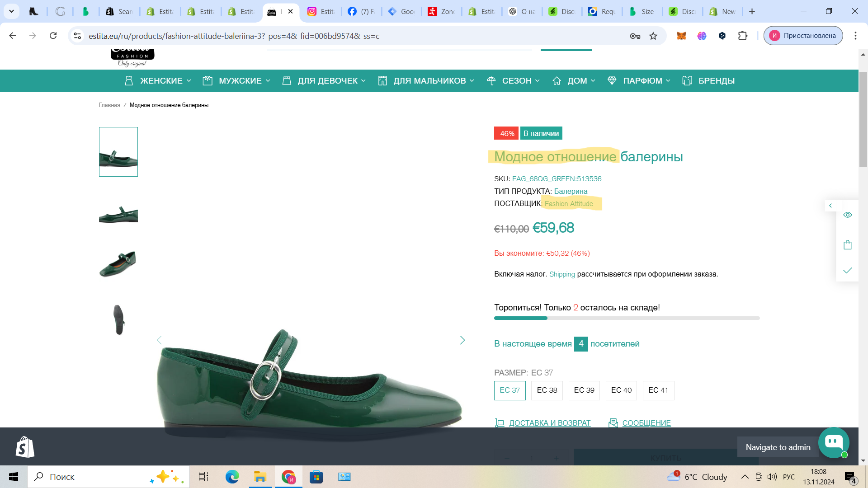Click the ДОСТАВКА И ВОЗВРАТ link
The image size is (868, 488).
coord(549,423)
